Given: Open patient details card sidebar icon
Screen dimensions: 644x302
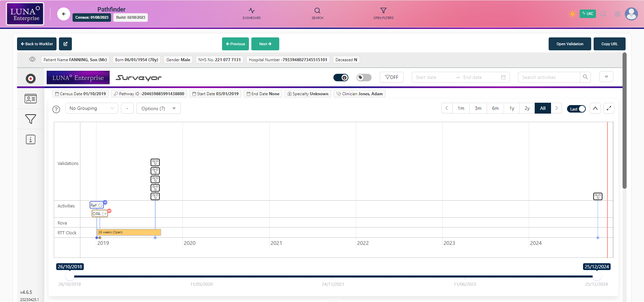Looking at the screenshot, I should click(x=31, y=99).
